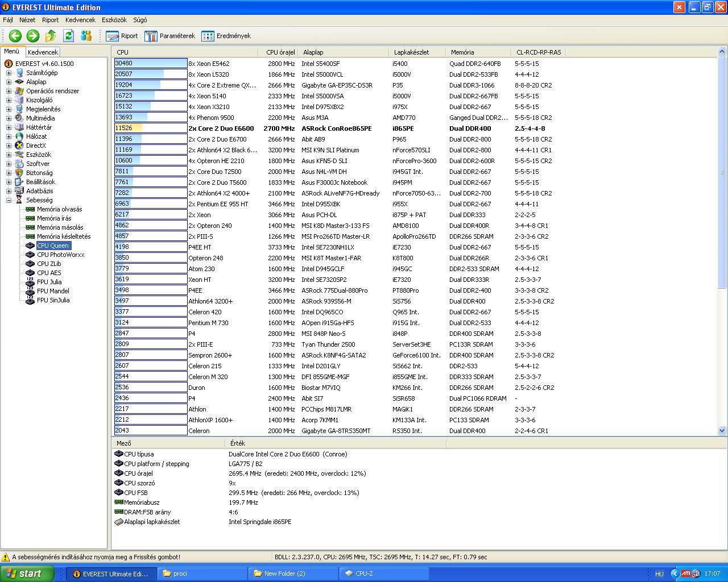Select the Adatbázis tree icon
The width and height of the screenshot is (728, 582).
pyautogui.click(x=20, y=191)
